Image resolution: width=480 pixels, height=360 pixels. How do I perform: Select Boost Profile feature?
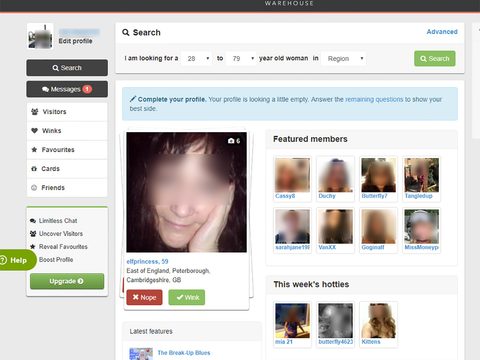pyautogui.click(x=56, y=260)
